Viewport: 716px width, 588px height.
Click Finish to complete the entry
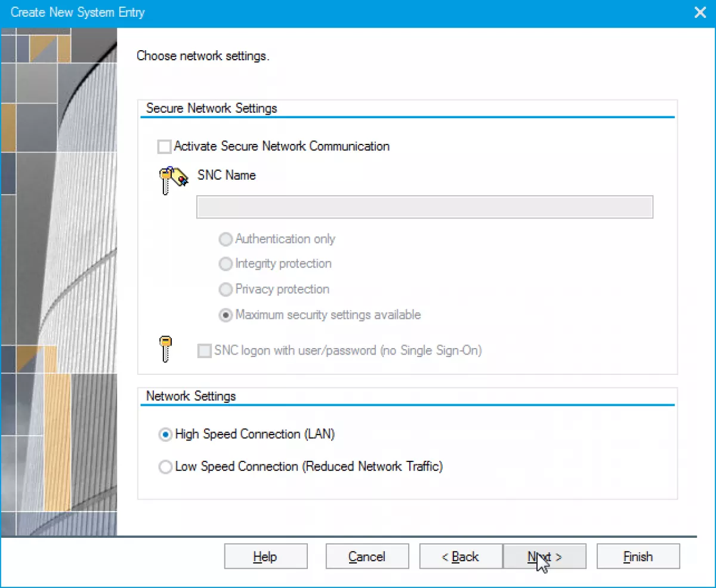(638, 556)
